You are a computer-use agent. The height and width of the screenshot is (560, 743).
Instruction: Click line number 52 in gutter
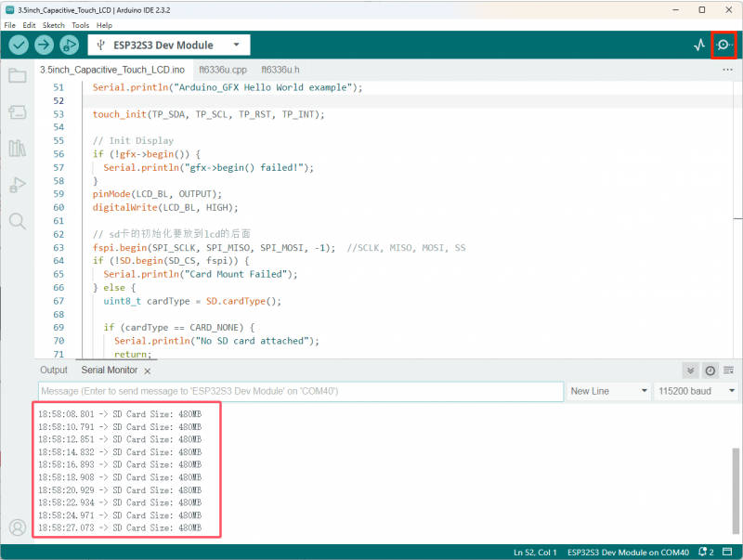[x=59, y=101]
